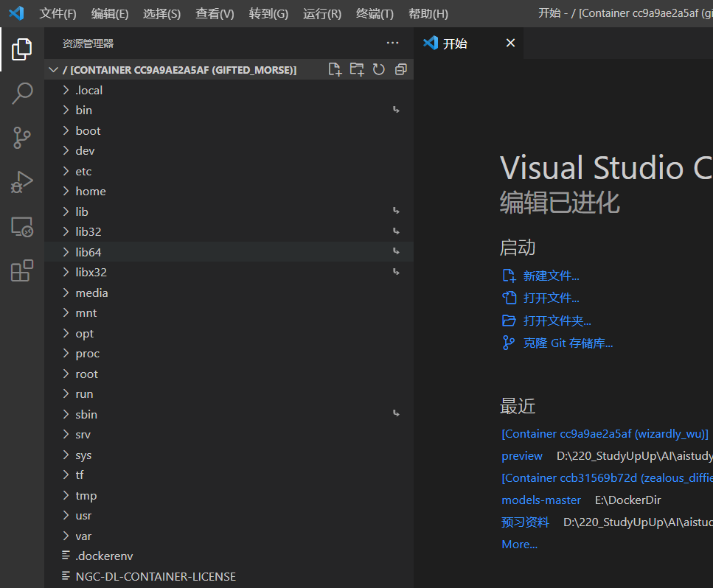Select the var folder row
The width and height of the screenshot is (713, 588).
point(229,536)
